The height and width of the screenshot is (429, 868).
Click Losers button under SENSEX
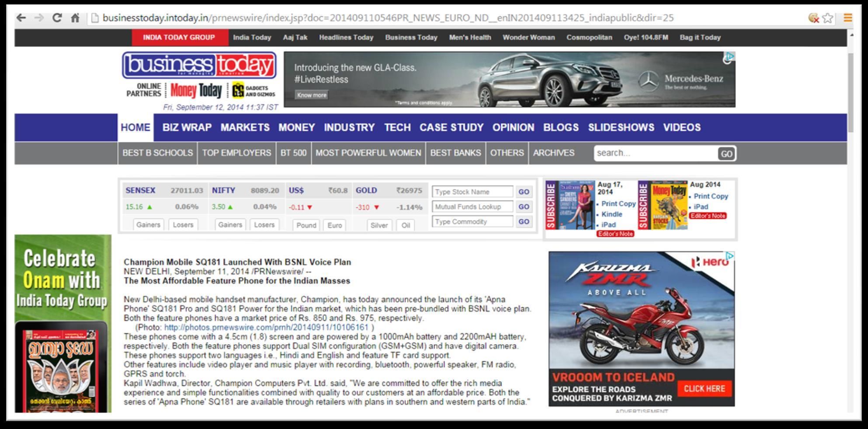point(183,225)
